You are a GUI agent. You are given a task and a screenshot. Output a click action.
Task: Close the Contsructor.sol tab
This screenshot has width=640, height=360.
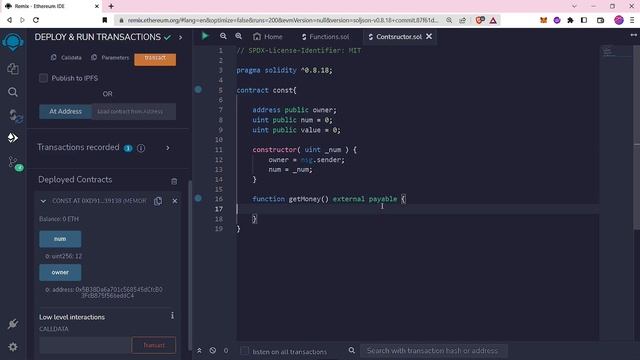(x=429, y=36)
